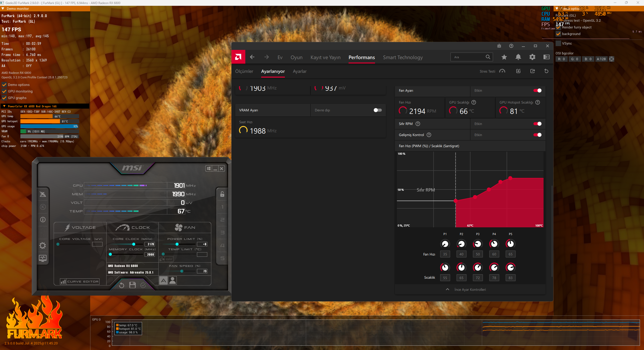Image resolution: width=644 pixels, height=350 pixels.
Task: Open the AMD bug report tool icon
Action: coord(499,46)
